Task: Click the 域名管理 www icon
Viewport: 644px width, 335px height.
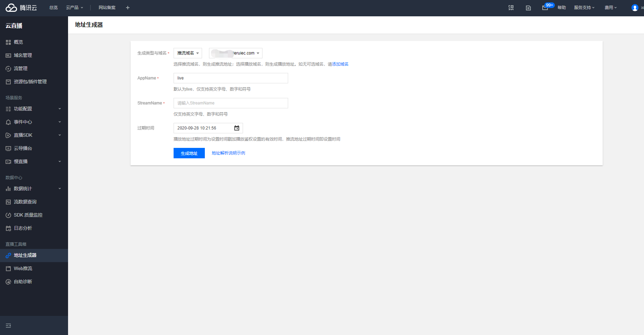Action: click(8, 56)
